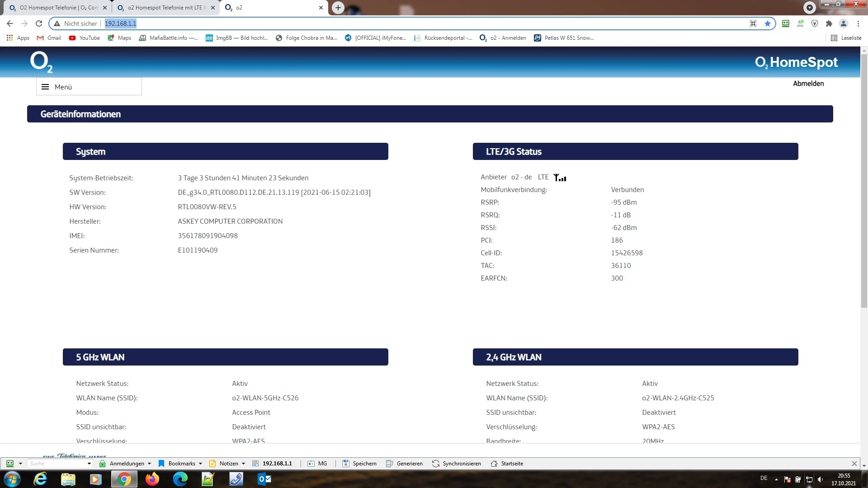Open the YouTube bookmark

tap(85, 38)
